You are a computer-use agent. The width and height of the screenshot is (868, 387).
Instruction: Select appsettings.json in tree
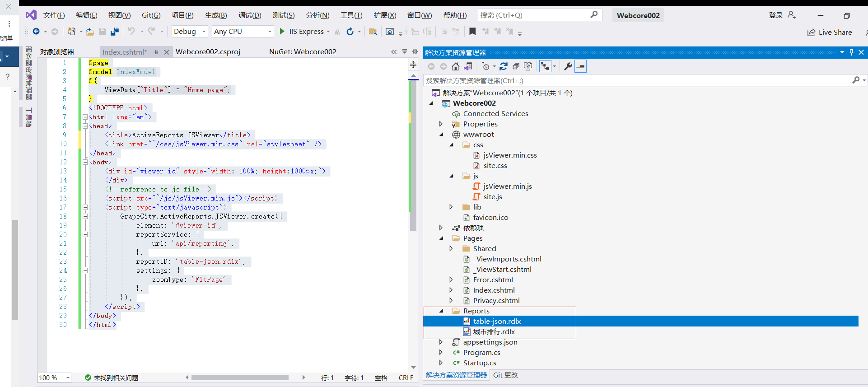click(490, 342)
